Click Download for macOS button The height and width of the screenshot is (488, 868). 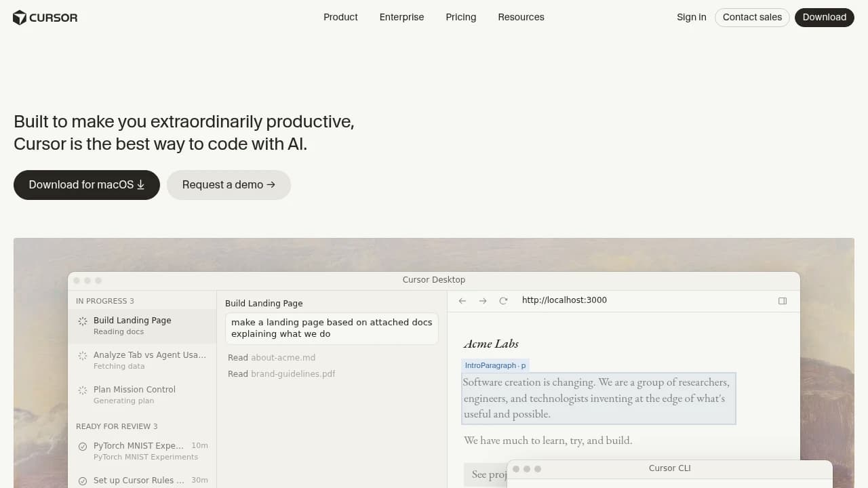[87, 185]
